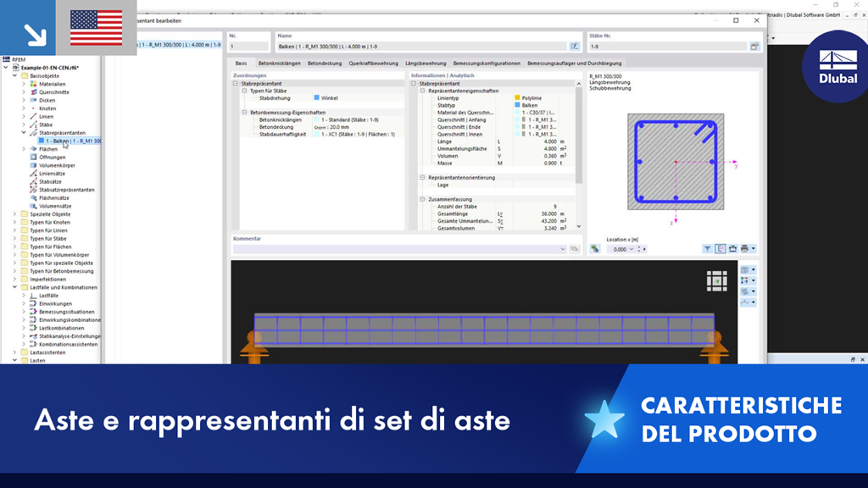
Task: Click the print icon under the section preview
Action: click(744, 249)
